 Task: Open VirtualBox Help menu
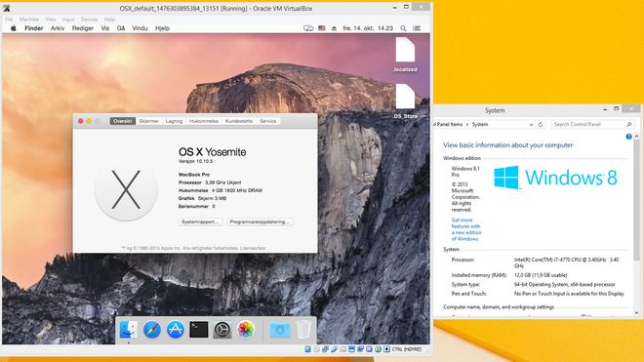click(109, 20)
